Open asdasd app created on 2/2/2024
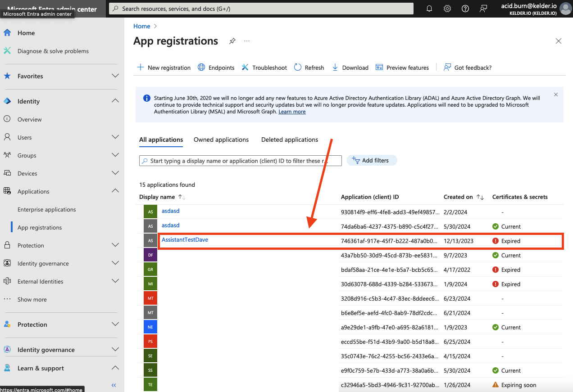The image size is (573, 392). point(171,211)
